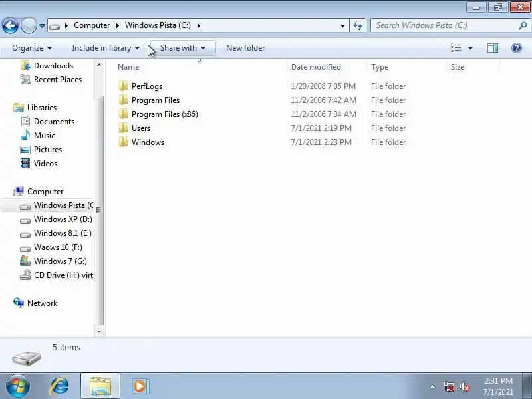Select the PerfLogs folder icon
The image size is (532, 399).
[124, 86]
